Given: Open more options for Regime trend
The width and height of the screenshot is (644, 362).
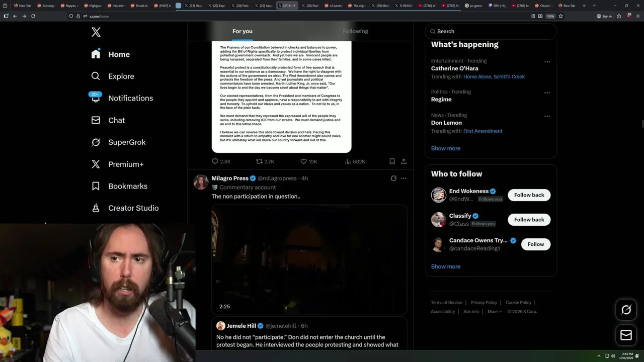Looking at the screenshot, I should point(547,93).
